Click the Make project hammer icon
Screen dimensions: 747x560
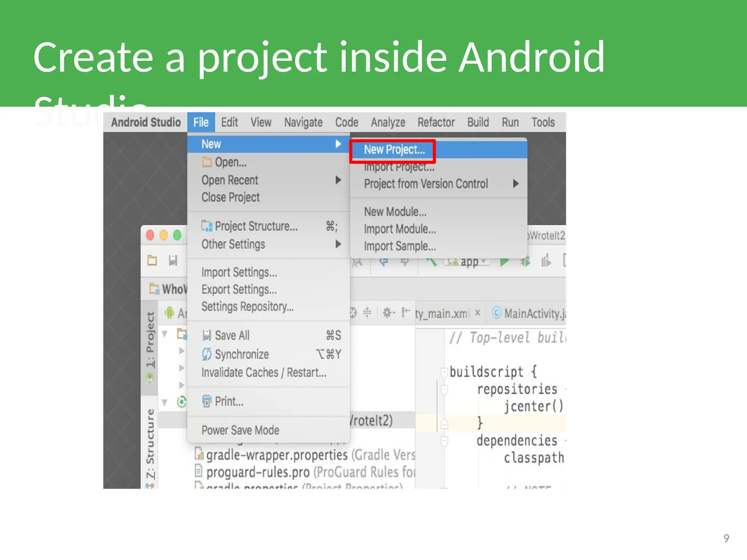click(431, 261)
